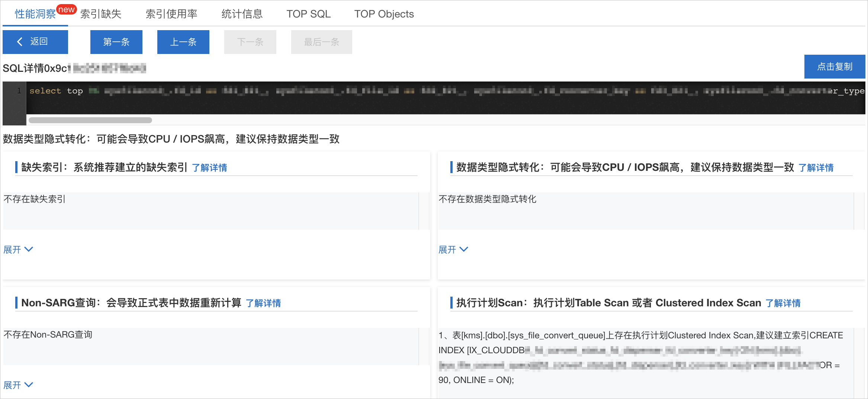Click the blue marker beside 执行计划Scan heading
Viewport: 868px width, 399px height.
click(x=452, y=303)
